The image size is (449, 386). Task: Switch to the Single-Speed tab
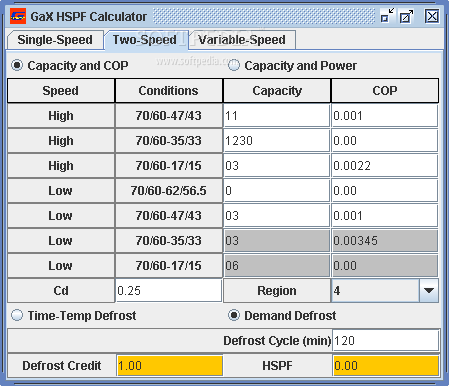pyautogui.click(x=55, y=40)
